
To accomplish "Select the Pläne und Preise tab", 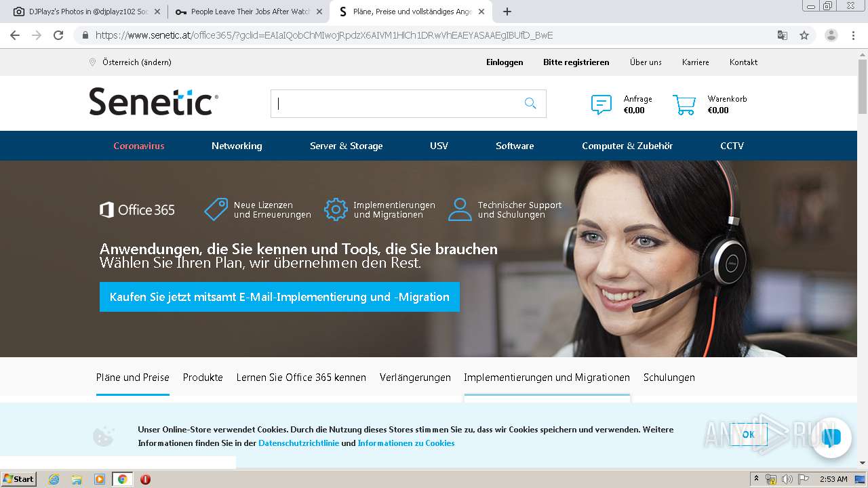I will (x=133, y=378).
